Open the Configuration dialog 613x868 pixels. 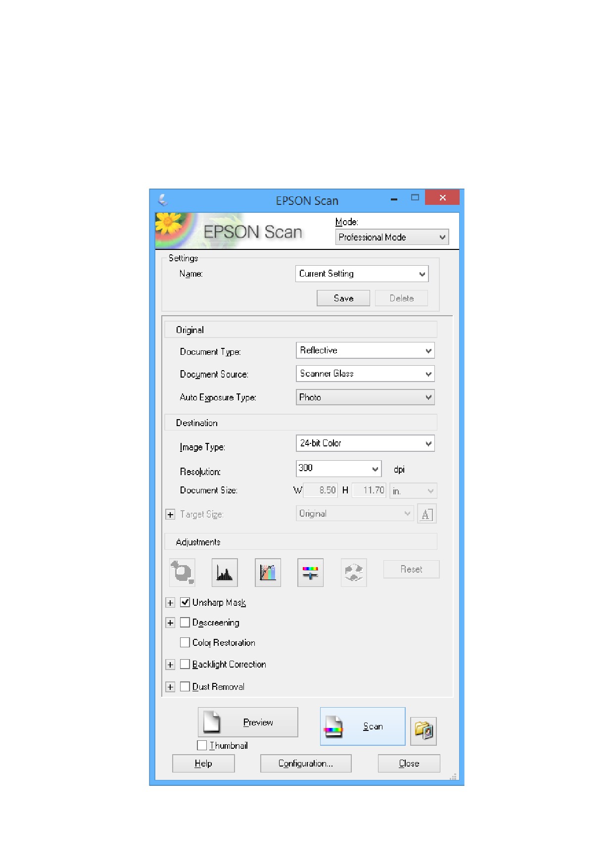coord(306,763)
